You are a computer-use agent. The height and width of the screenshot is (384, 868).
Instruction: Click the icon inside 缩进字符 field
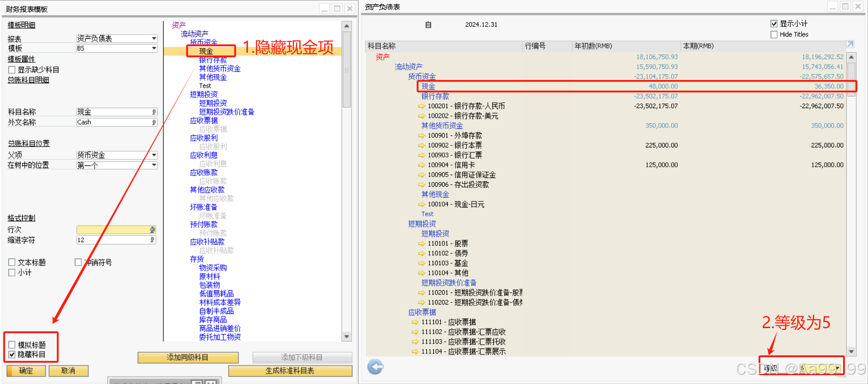152,240
